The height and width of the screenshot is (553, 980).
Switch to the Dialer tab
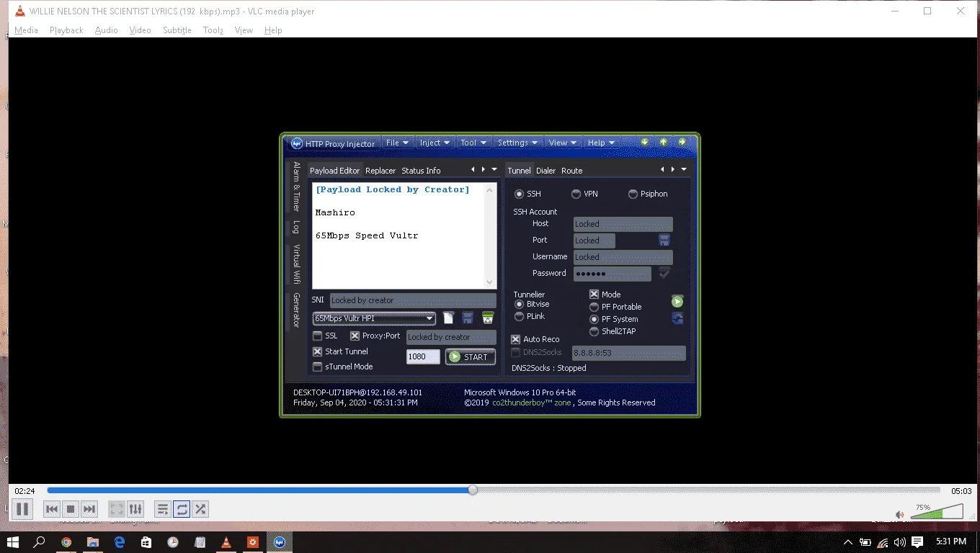[545, 171]
